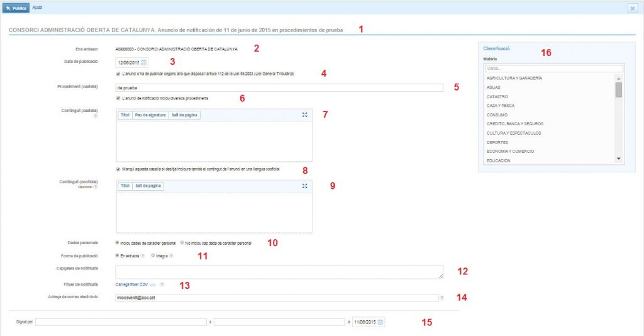This screenshot has width=644, height=336.
Task: Open help icon next to Íntegra
Action: tap(171, 256)
